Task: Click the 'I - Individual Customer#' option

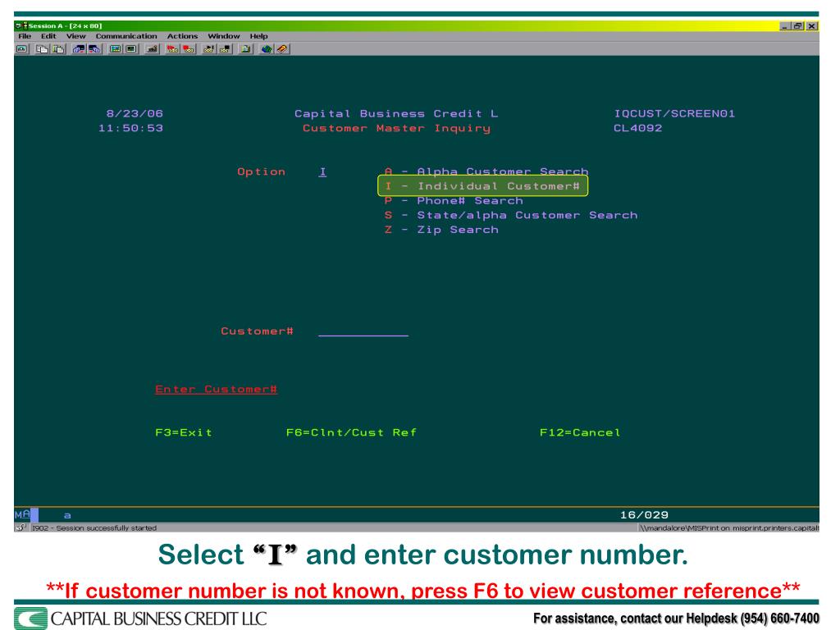Action: [482, 186]
